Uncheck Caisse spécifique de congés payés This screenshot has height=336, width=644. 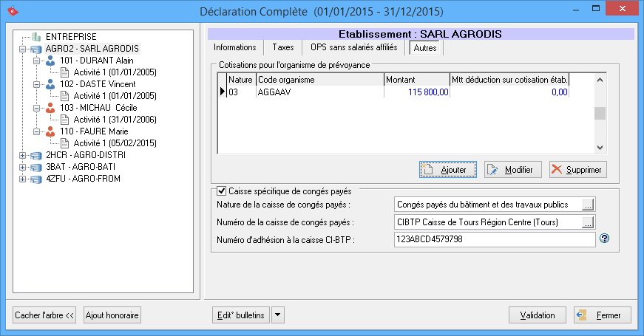(x=222, y=191)
